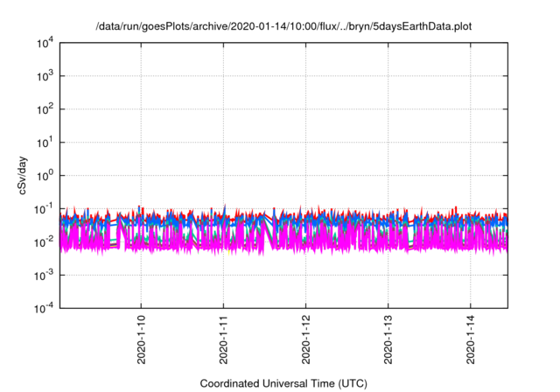Viewport: 560px width, 392px height.
Task: Click the Coordinated Universal Time (UTC) axis label
Action: (x=283, y=384)
